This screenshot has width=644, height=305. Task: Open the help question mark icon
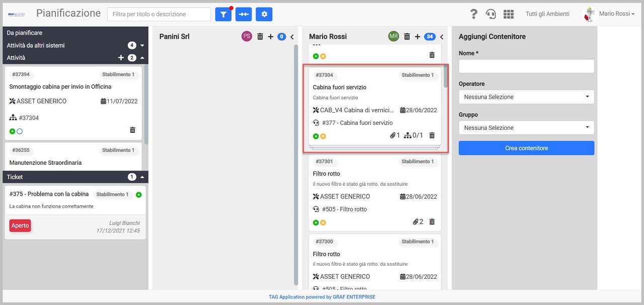(473, 14)
